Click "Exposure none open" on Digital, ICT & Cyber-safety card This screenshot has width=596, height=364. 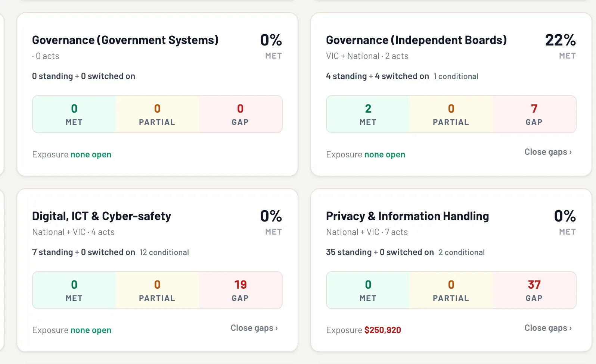click(x=72, y=330)
